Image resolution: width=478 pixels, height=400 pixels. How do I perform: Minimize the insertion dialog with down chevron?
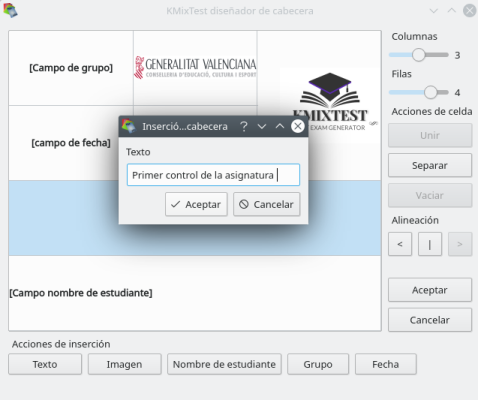pyautogui.click(x=262, y=126)
